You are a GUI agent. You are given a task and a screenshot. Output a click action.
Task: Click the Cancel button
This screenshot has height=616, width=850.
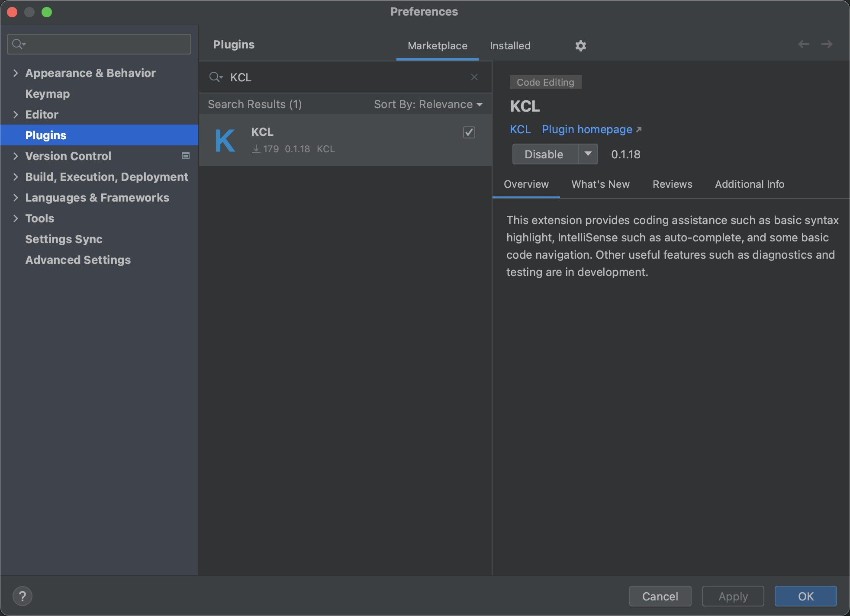click(x=660, y=596)
